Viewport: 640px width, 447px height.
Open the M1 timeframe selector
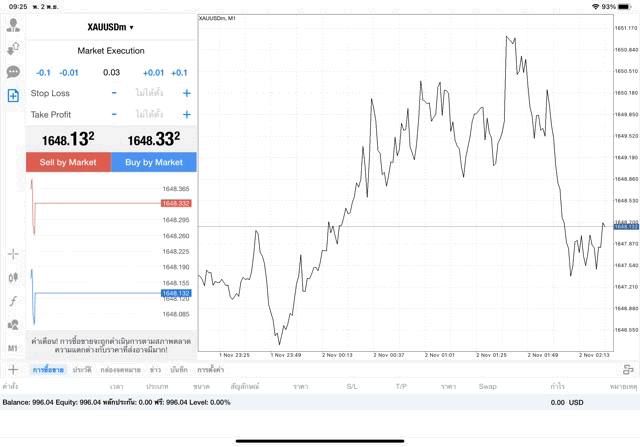click(x=13, y=348)
